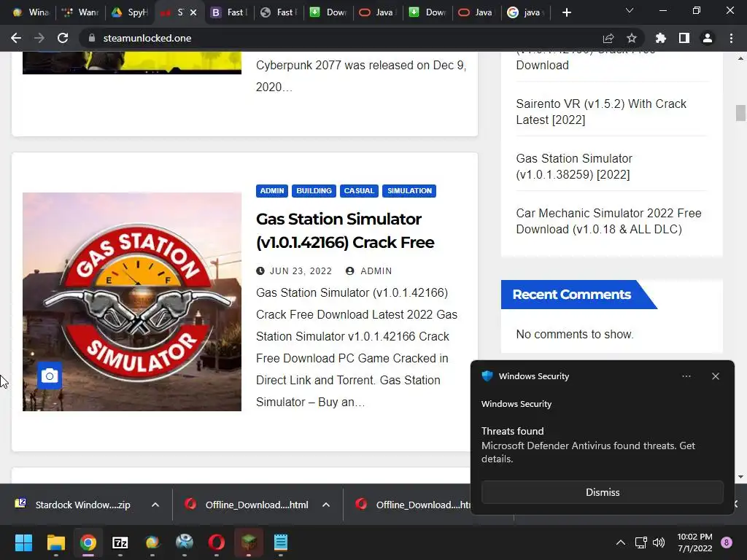This screenshot has height=560, width=747.
Task: Open the ADMIN category tag
Action: click(x=272, y=191)
